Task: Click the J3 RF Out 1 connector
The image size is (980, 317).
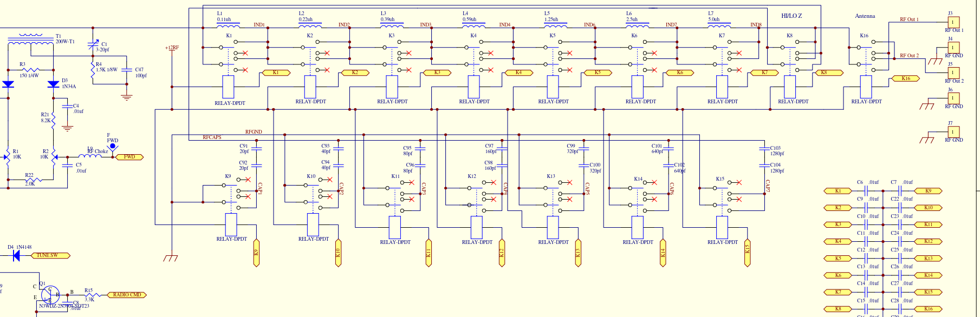Action: tap(953, 22)
